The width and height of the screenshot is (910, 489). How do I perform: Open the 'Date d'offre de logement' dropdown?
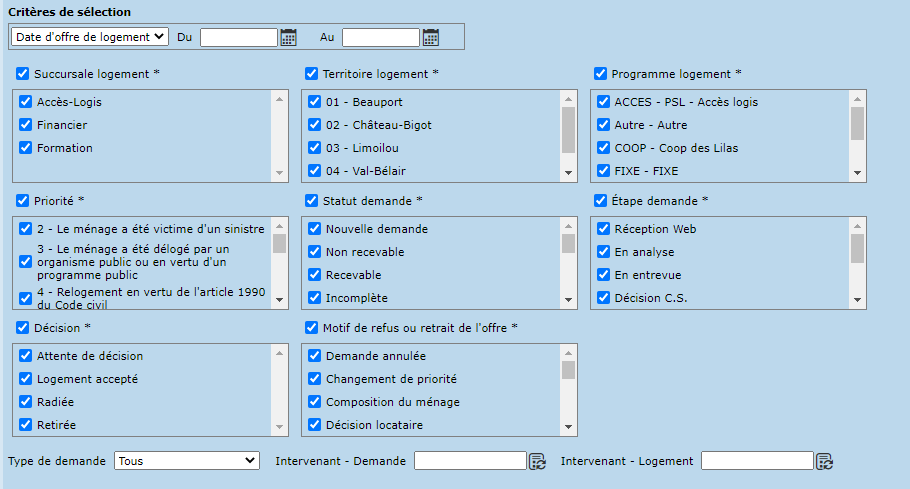[89, 37]
